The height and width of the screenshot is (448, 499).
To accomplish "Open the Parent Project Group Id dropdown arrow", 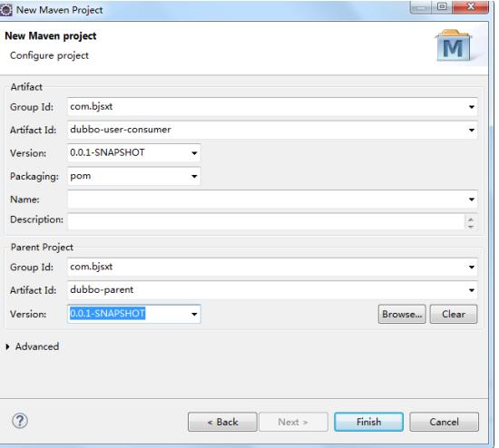I will (471, 267).
